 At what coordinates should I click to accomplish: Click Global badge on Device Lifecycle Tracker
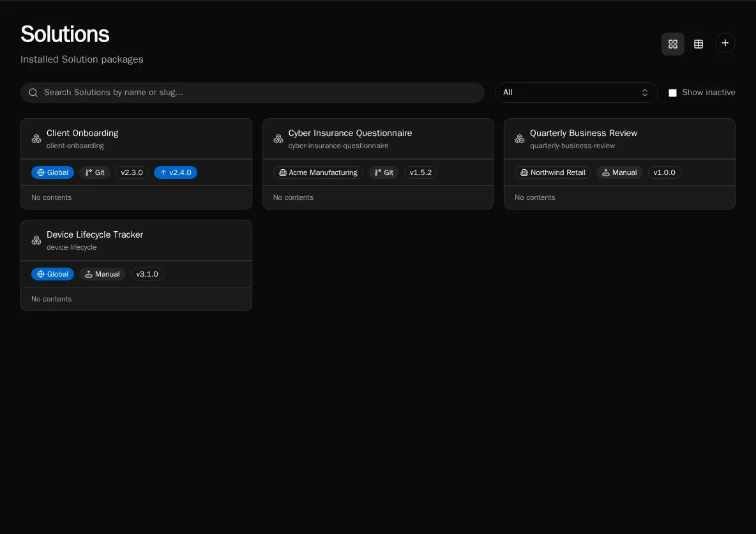click(52, 274)
